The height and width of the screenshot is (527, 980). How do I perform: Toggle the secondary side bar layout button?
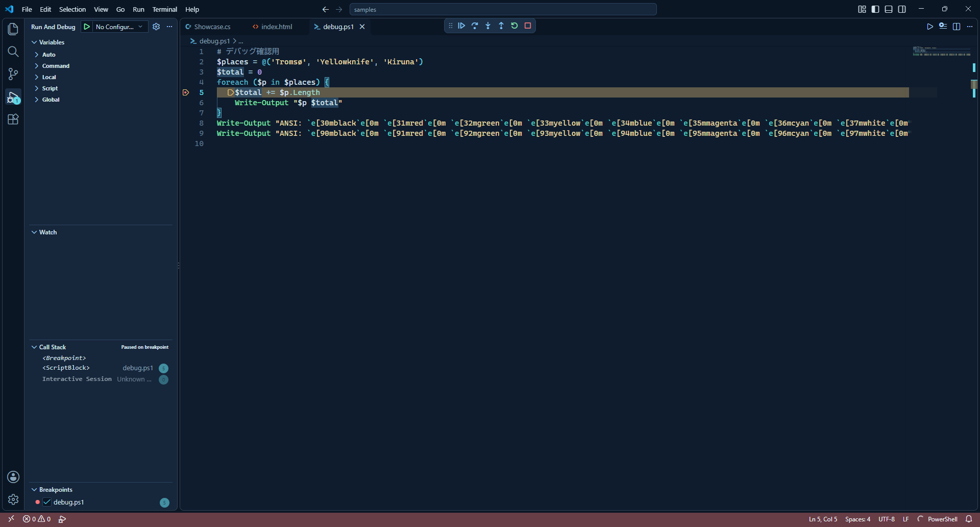pos(902,9)
